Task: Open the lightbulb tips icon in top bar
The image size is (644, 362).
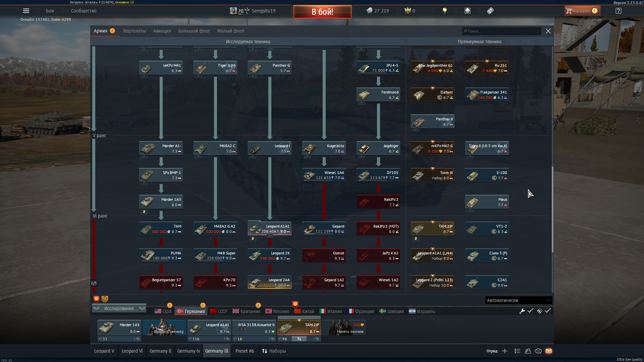Action: point(445,11)
